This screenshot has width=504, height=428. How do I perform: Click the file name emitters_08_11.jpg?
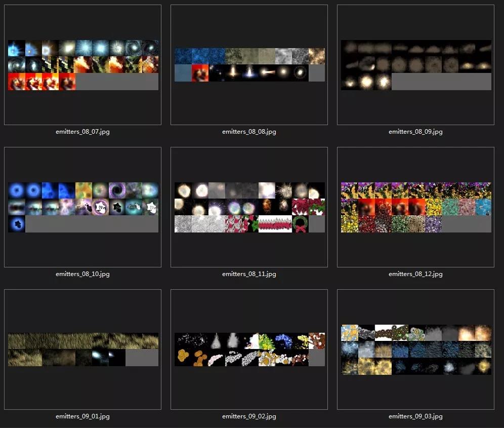[249, 274]
